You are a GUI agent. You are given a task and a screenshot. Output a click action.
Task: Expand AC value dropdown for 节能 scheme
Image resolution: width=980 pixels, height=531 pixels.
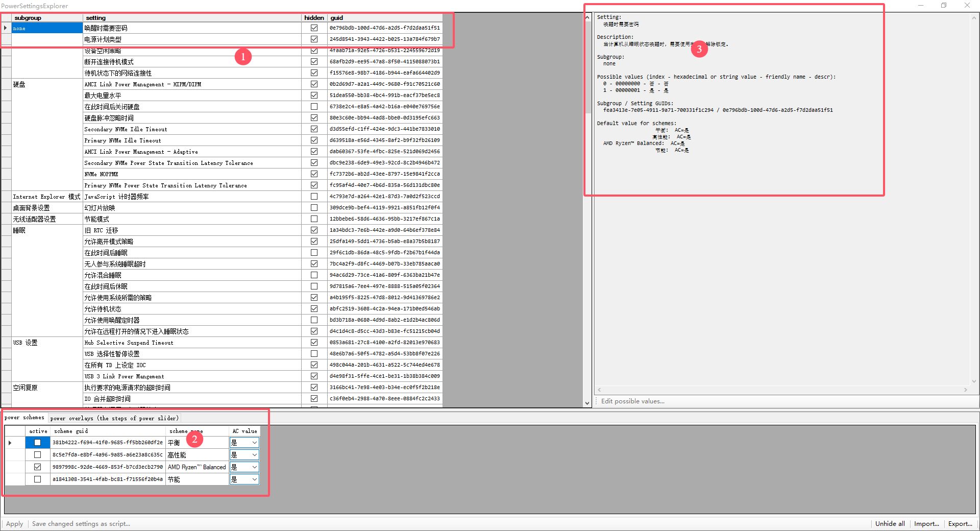[254, 479]
